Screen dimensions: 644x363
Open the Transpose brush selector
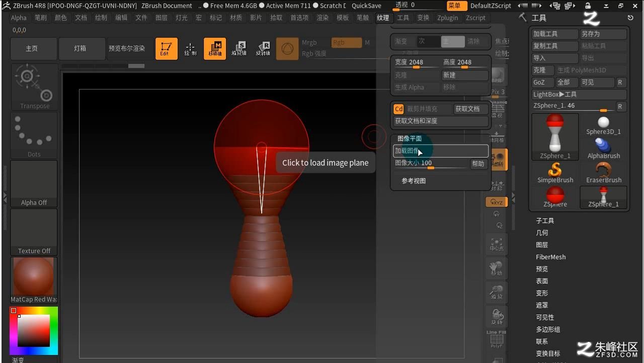tap(34, 87)
